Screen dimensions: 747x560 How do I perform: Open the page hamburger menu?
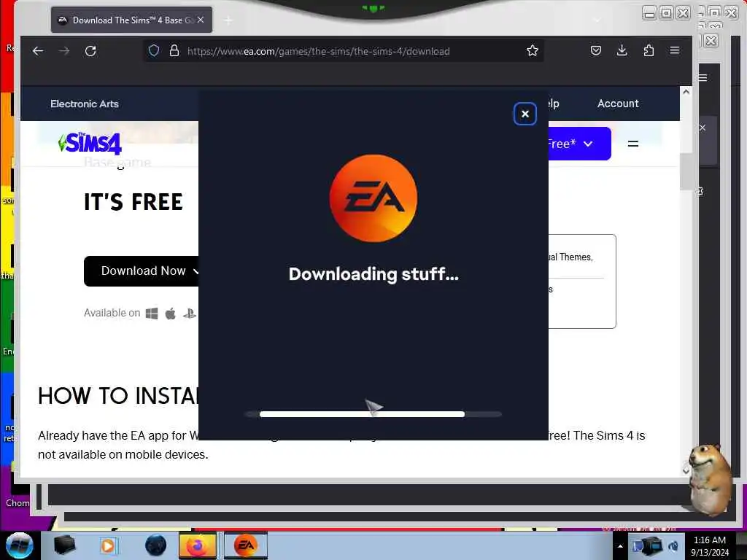point(632,144)
